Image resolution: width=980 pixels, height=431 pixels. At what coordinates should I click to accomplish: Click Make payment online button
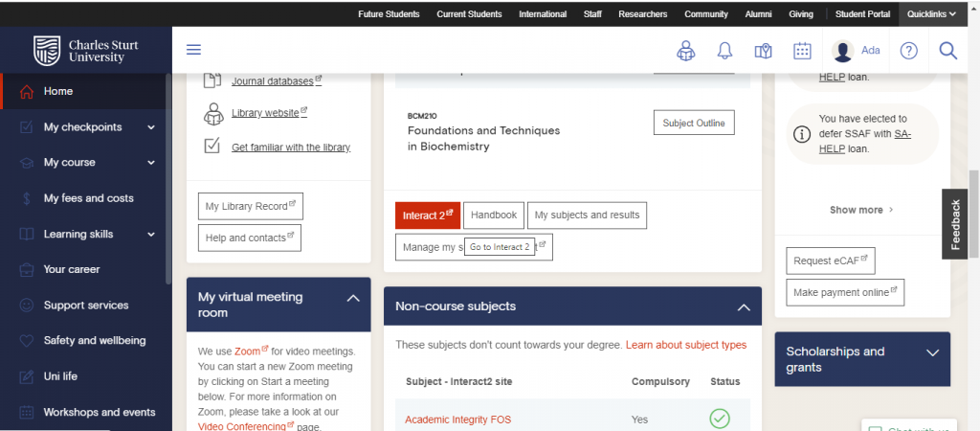[845, 292]
